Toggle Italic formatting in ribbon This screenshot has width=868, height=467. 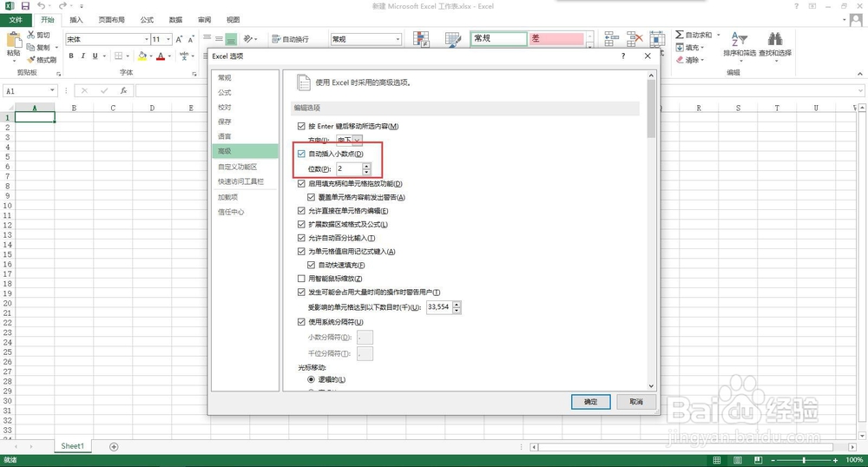[x=83, y=56]
